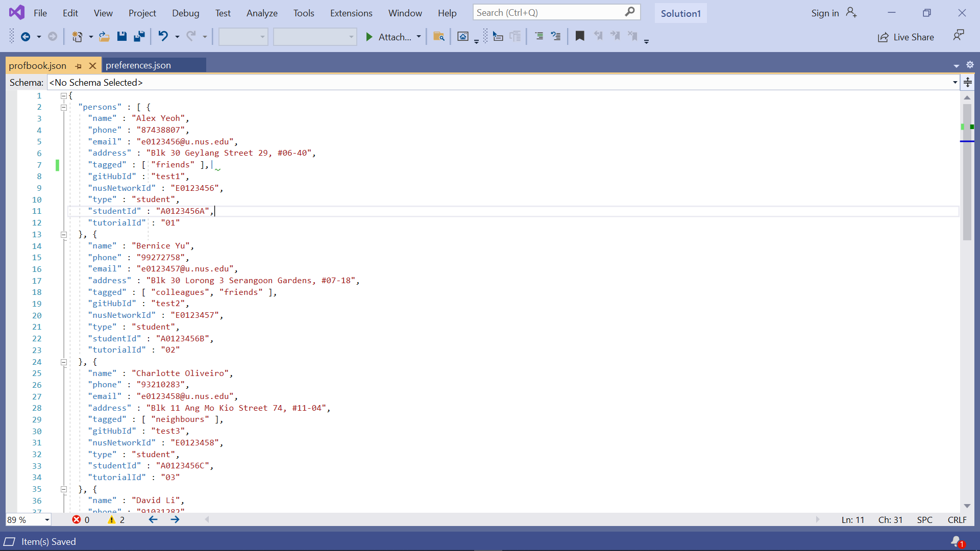Click the Live Share icon
Image resolution: width=980 pixels, height=551 pixels.
point(884,37)
